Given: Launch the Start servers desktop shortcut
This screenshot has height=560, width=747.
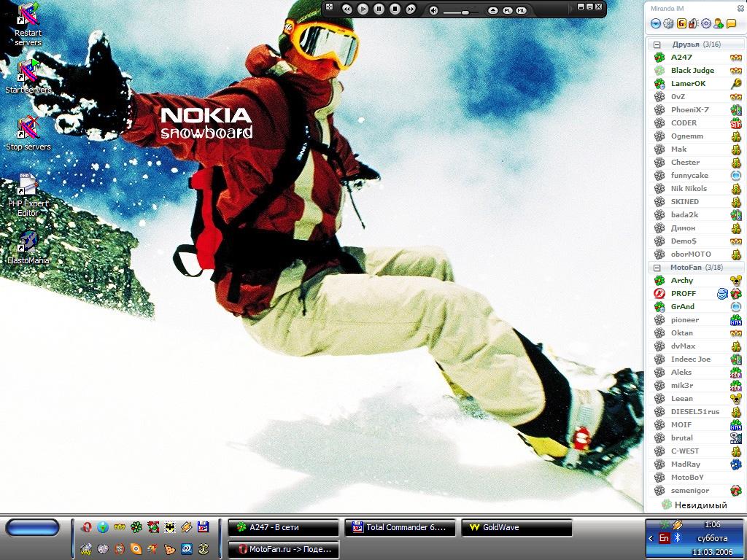Looking at the screenshot, I should click(28, 76).
